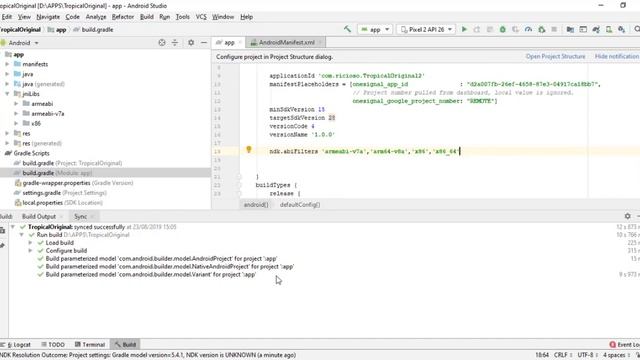Click Attach debugger to Android process icon

point(542,29)
